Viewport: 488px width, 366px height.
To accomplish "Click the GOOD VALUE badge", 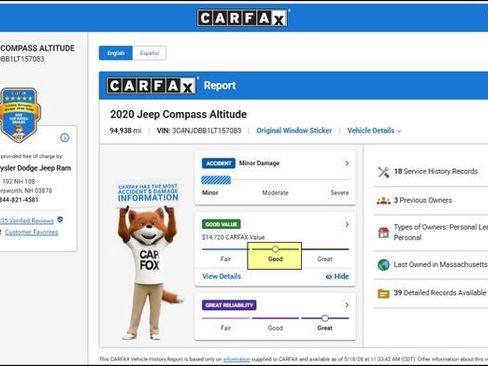I will click(x=221, y=224).
